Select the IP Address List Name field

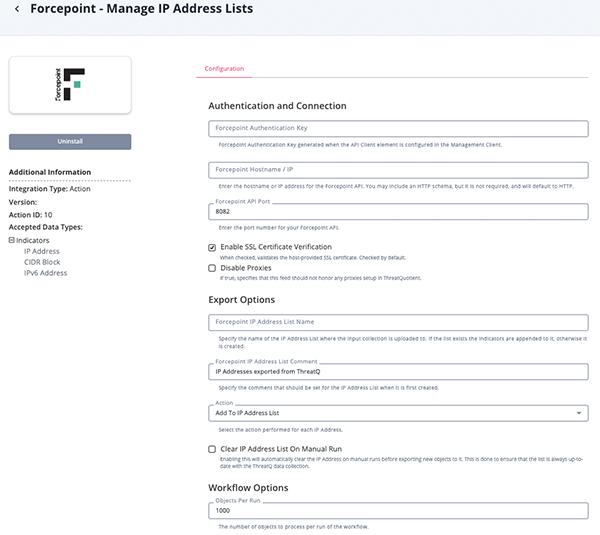coord(398,322)
